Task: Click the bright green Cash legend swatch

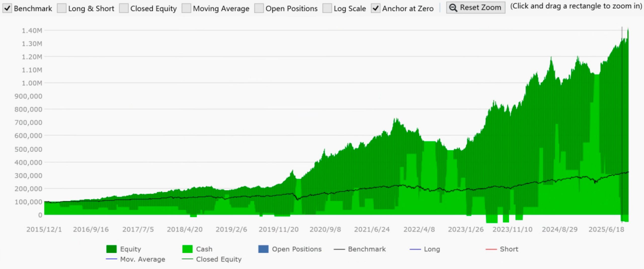Action: [x=187, y=249]
